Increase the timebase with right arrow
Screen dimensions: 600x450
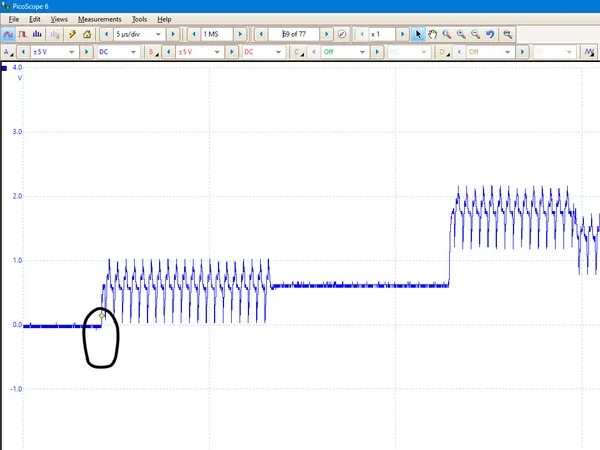click(x=173, y=34)
